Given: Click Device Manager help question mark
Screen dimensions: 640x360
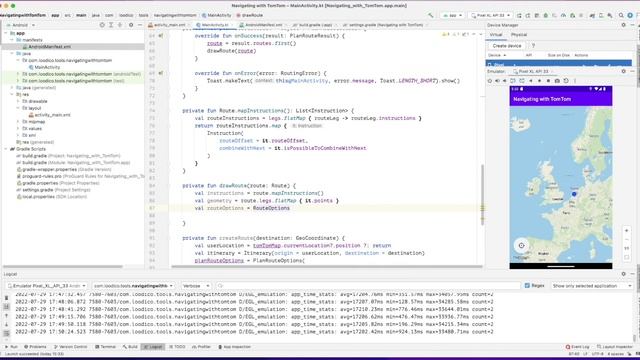Looking at the screenshot, I should point(533,46).
